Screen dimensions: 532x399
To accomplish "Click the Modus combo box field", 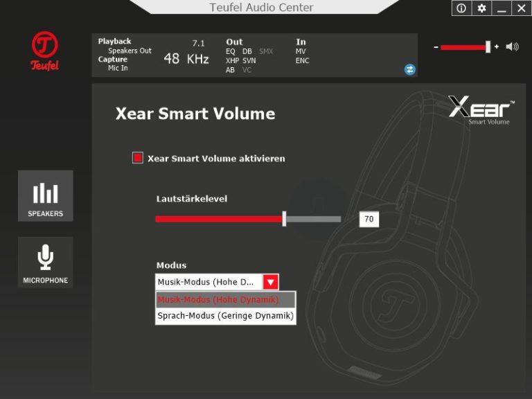I will pos(209,282).
